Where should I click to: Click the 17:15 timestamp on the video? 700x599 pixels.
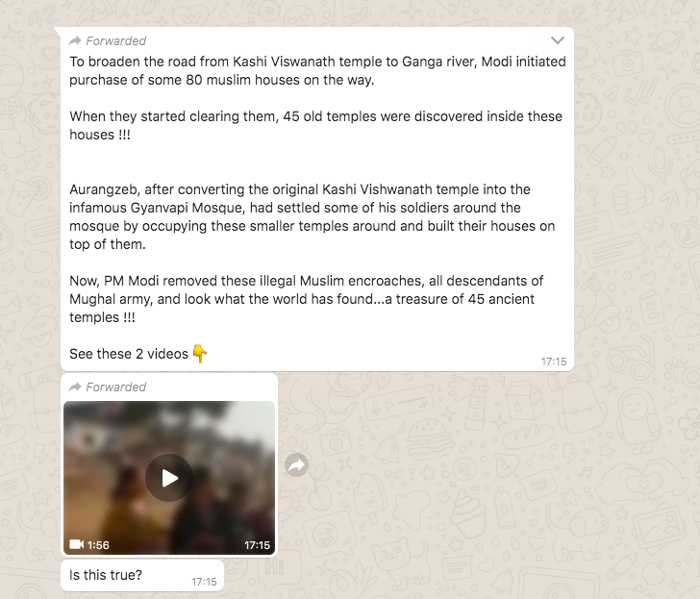click(257, 545)
